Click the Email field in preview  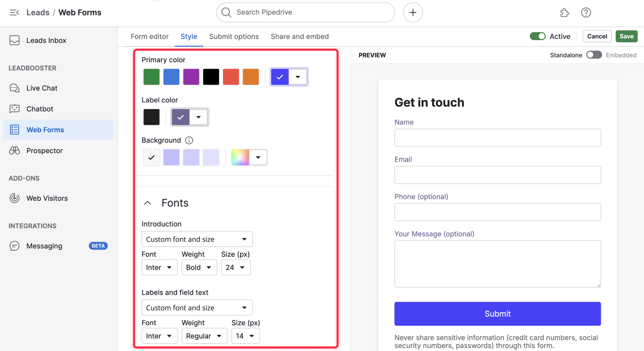point(498,175)
